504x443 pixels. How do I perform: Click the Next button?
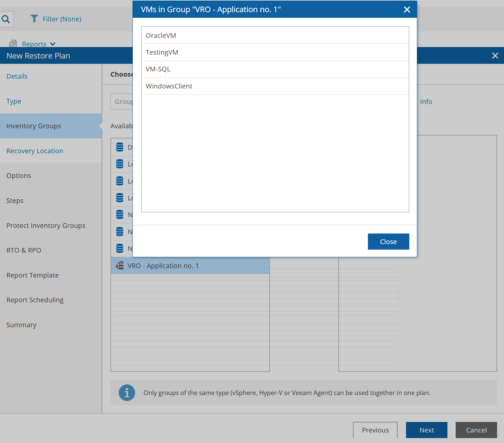coord(426,430)
